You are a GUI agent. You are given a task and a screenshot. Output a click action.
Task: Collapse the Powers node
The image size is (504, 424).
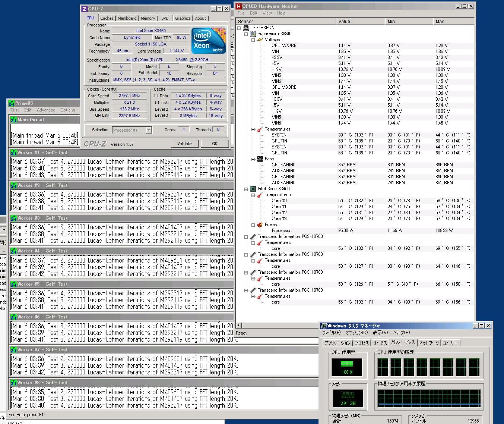pos(253,224)
